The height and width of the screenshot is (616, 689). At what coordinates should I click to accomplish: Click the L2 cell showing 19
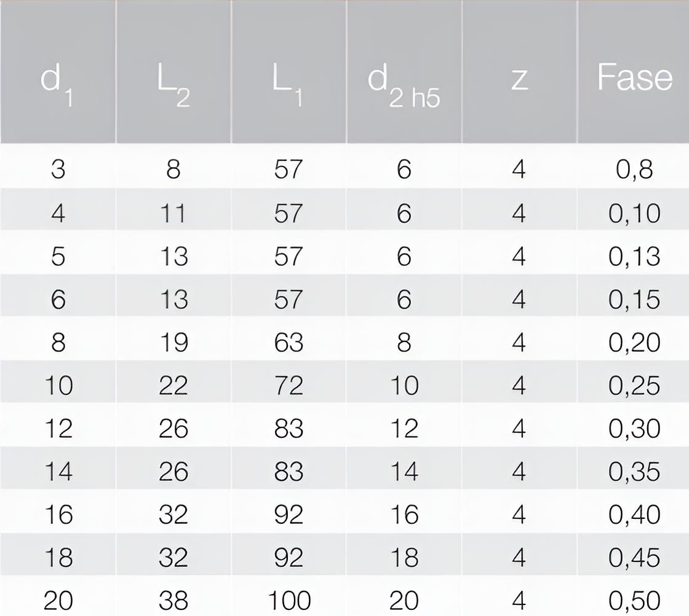click(x=173, y=342)
